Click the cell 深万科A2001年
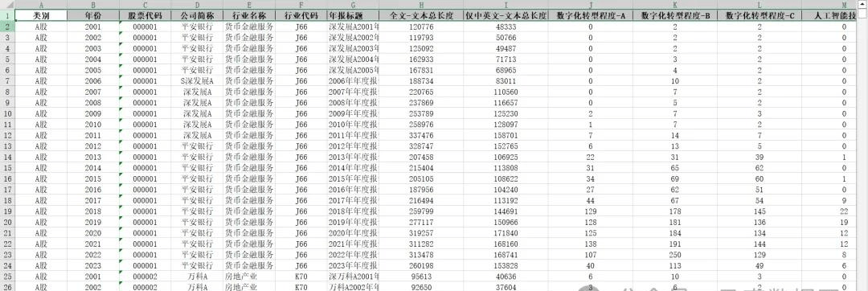The height and width of the screenshot is (291, 868). coord(353,276)
